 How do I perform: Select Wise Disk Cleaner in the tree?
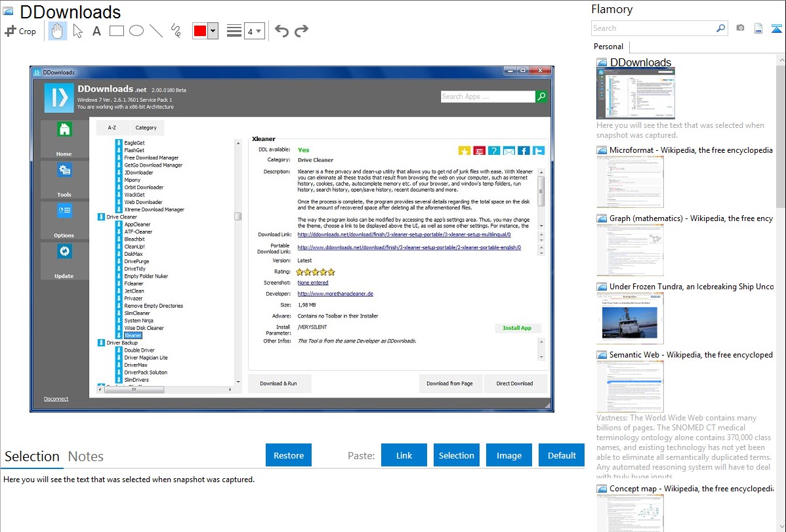tap(144, 328)
